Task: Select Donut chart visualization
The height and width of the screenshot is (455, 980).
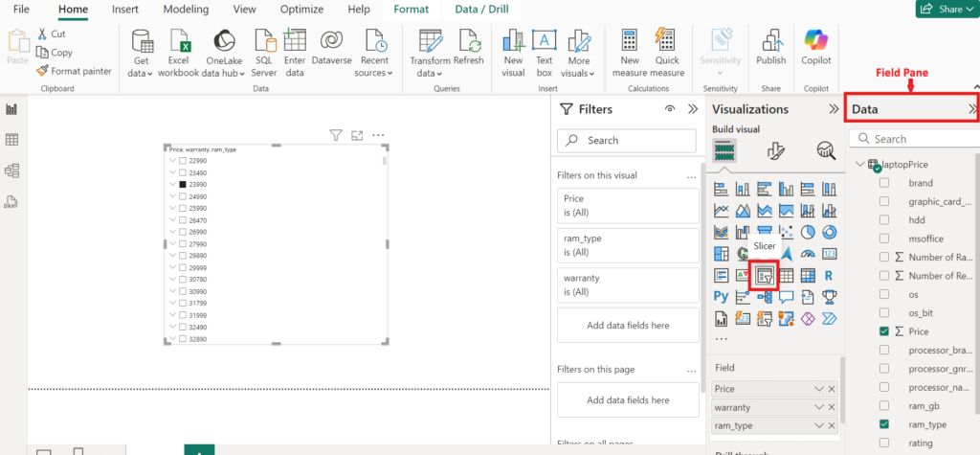Action: point(830,232)
